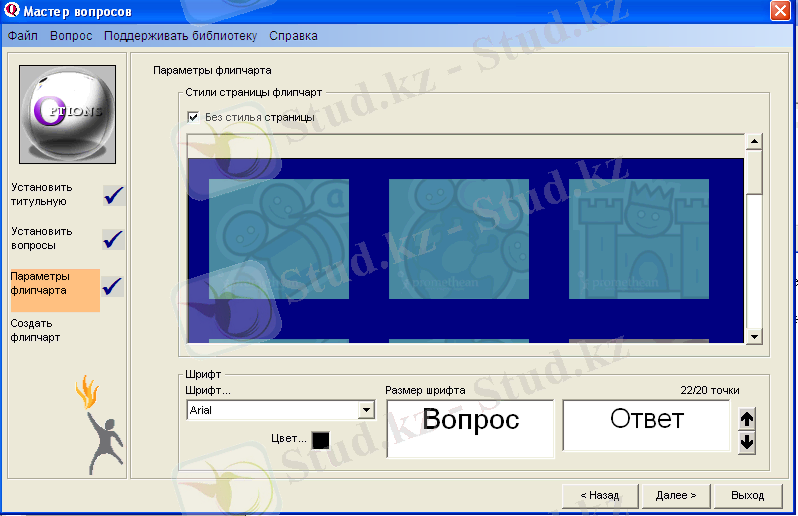Click checkmark beside Установить вопросы
This screenshot has width=798, height=516.
coord(114,238)
